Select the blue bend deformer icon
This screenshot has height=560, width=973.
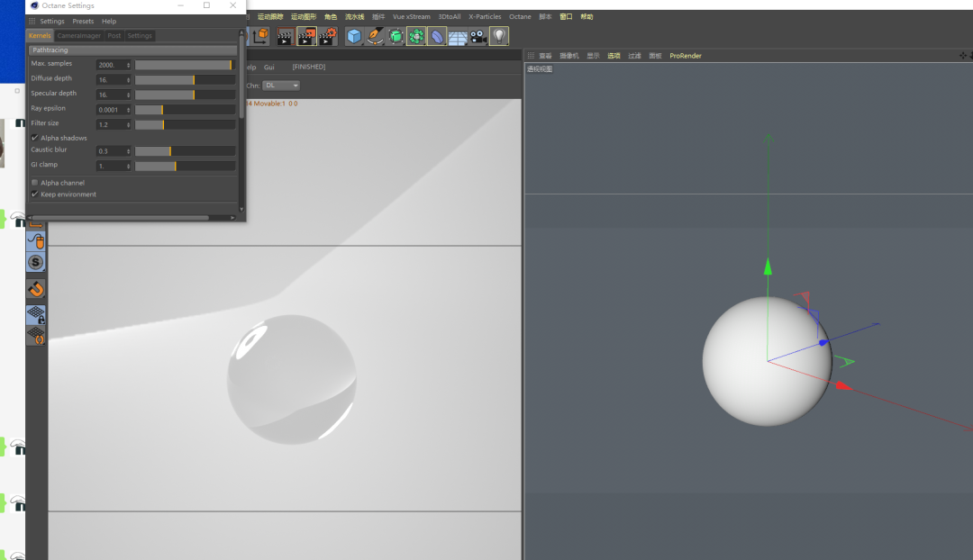tap(437, 36)
